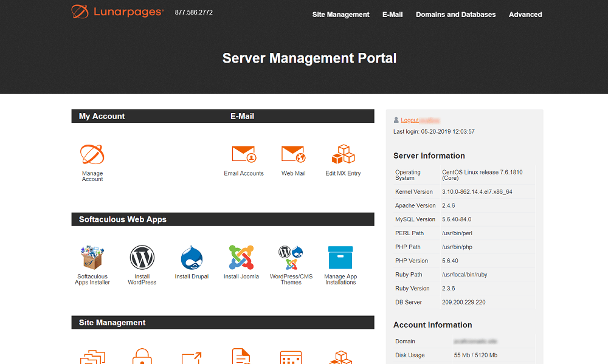Click the Install Drupal droplet icon
The height and width of the screenshot is (364, 608).
192,258
